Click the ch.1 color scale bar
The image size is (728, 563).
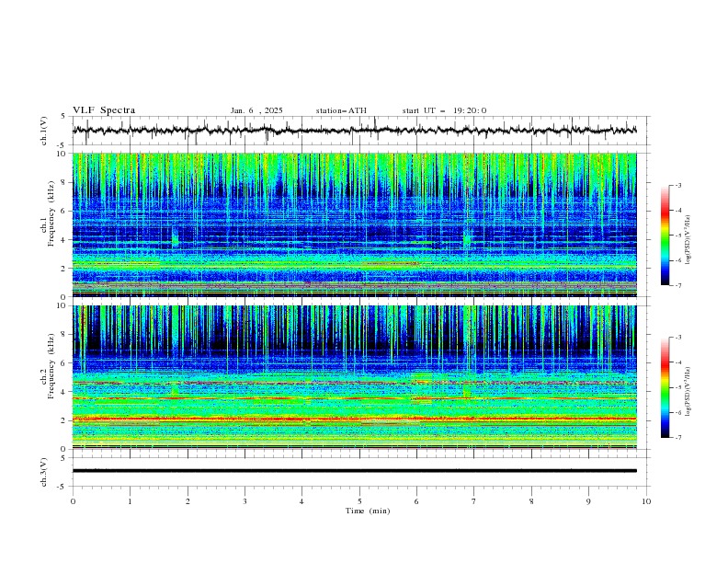coord(665,236)
